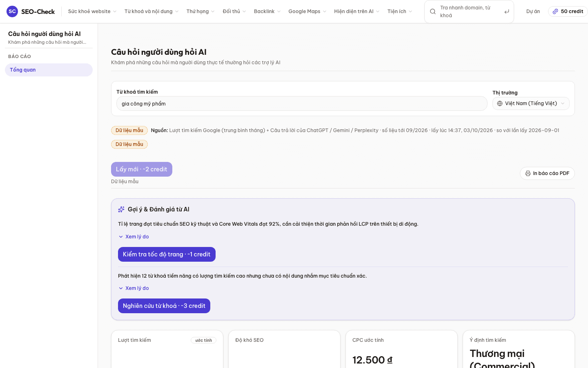This screenshot has height=368, width=588.
Task: Click the AI sparkle icon beside Gợi ý
Action: [x=121, y=209]
